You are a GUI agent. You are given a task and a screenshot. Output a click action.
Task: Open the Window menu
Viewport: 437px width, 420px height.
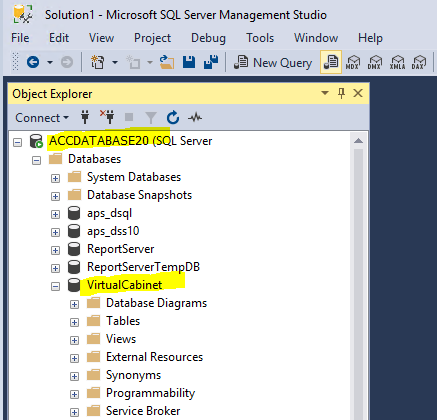click(316, 38)
